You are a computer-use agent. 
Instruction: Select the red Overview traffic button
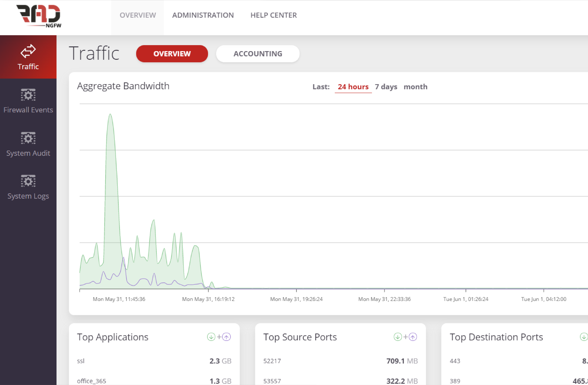coord(172,54)
